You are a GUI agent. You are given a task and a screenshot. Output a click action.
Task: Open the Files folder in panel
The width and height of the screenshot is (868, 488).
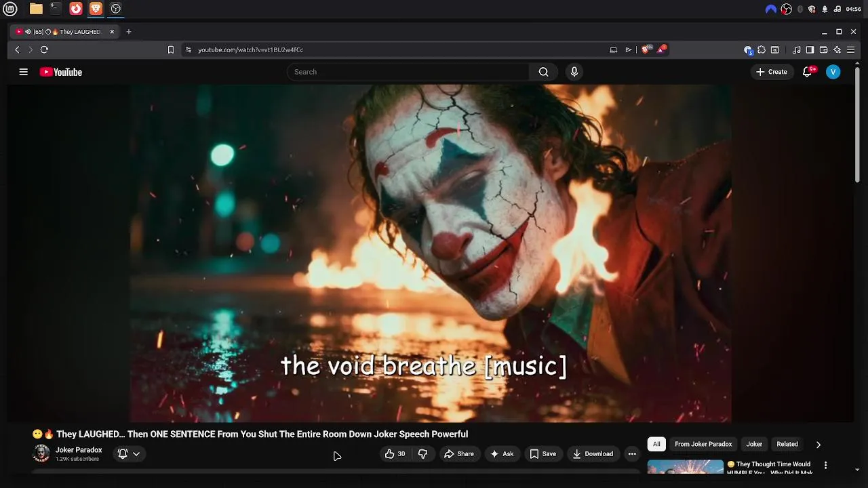click(x=36, y=9)
